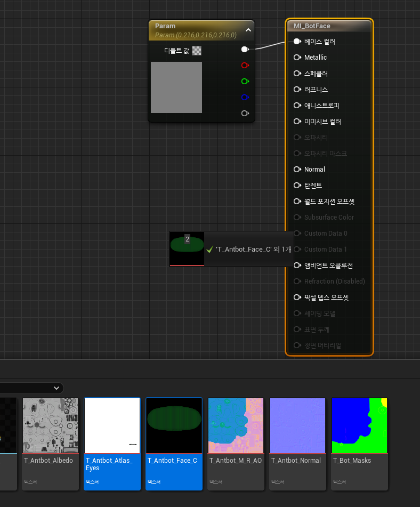Viewport: 420px width, 507px height.
Task: Click the disabled 오파시티 pin
Action: [x=297, y=138]
